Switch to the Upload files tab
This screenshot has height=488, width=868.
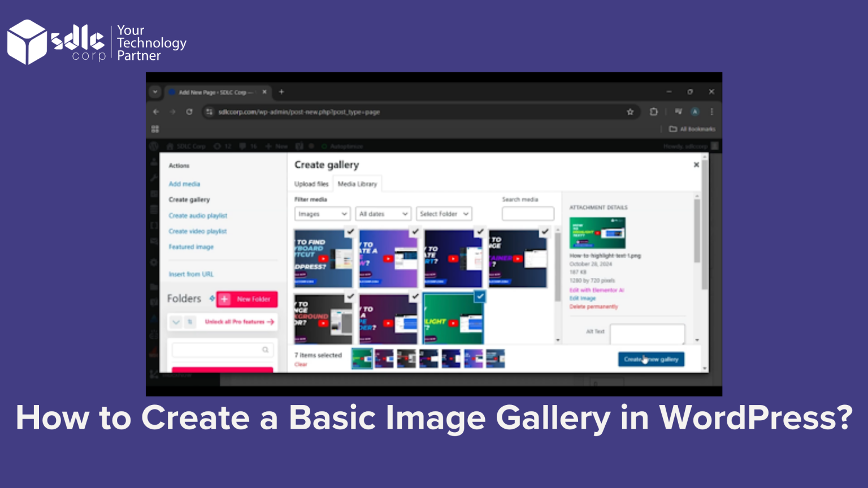click(311, 184)
